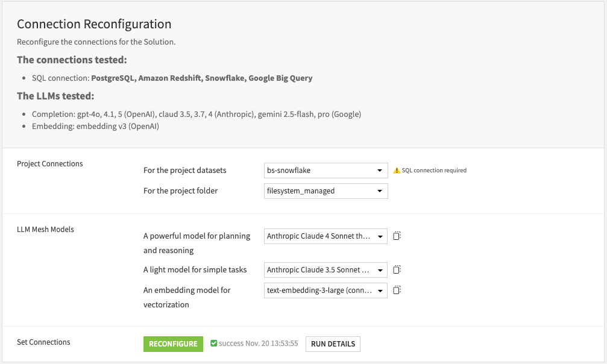Image resolution: width=607 pixels, height=364 pixels.
Task: Click the arrow on filesystem_managed selector
Action: click(379, 191)
